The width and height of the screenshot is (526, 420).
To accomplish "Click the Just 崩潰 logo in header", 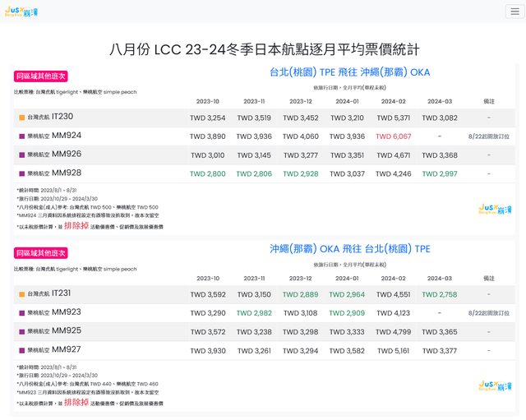I will (22, 12).
